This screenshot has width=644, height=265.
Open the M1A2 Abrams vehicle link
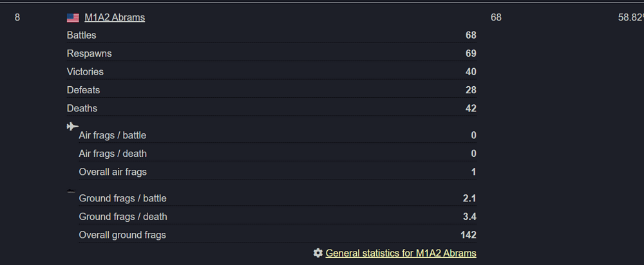coord(115,17)
